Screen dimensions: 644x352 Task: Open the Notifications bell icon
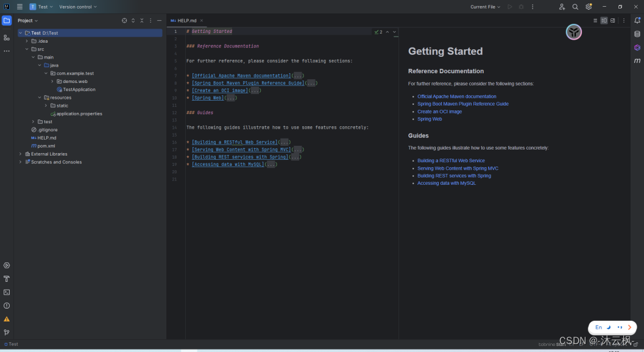click(637, 20)
